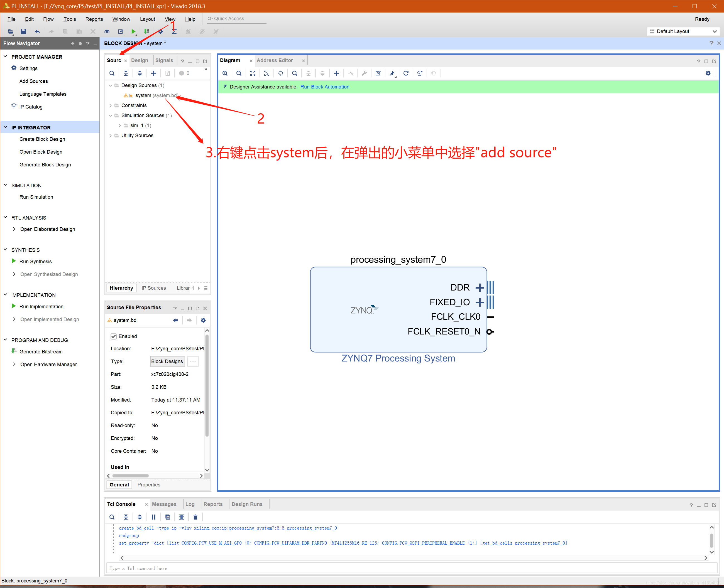Click Add IP plus icon in diagram toolbar

[x=336, y=73]
